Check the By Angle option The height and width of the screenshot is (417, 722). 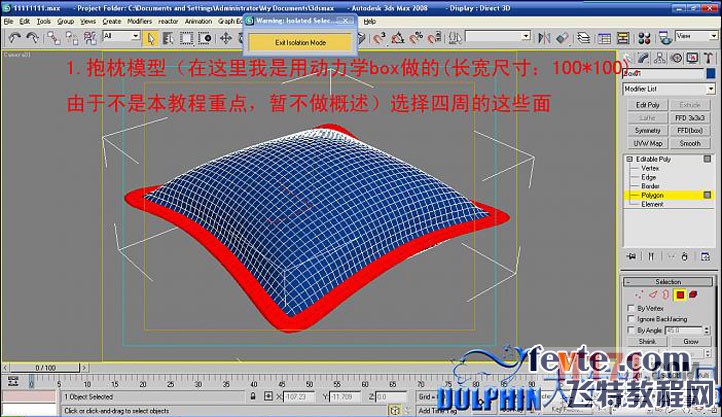pyautogui.click(x=630, y=329)
